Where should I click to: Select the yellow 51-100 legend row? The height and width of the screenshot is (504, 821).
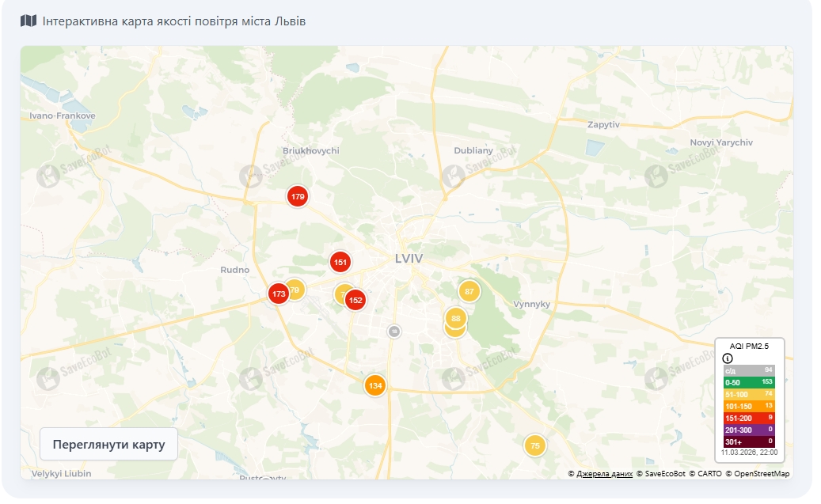(x=749, y=394)
